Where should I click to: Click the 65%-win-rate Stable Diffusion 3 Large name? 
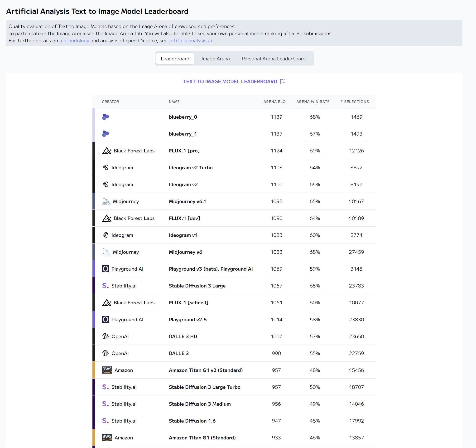point(197,286)
